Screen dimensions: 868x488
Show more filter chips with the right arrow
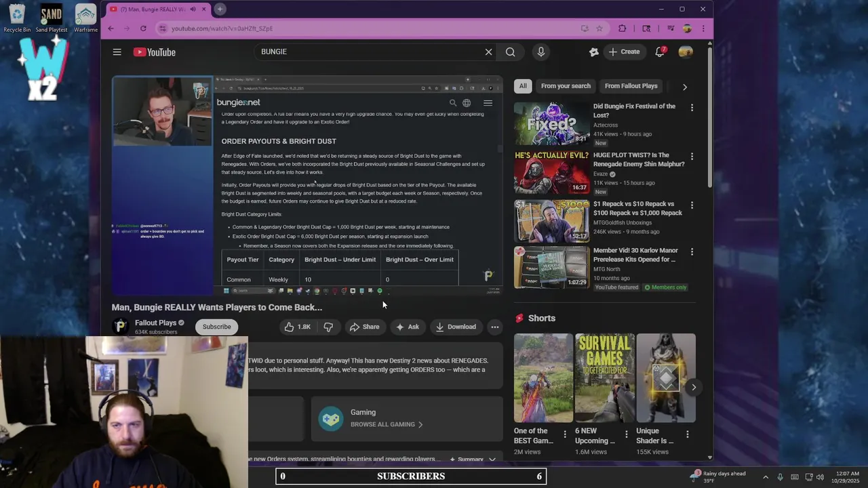[684, 87]
